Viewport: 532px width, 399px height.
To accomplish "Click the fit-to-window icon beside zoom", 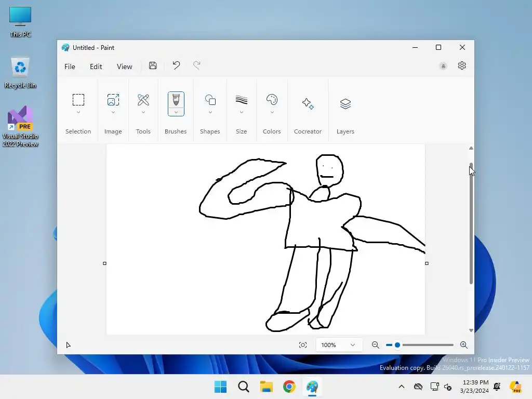I will pos(303,345).
